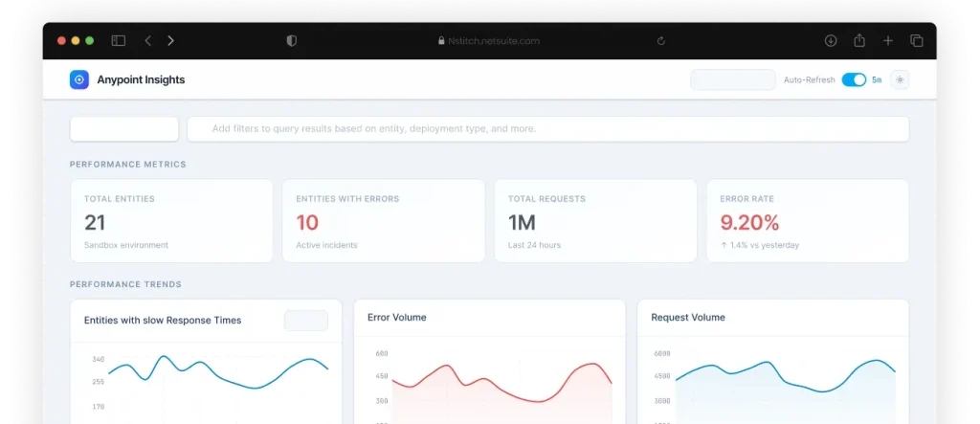Open a new tab with the plus icon
This screenshot has width=980, height=424.
(x=888, y=40)
